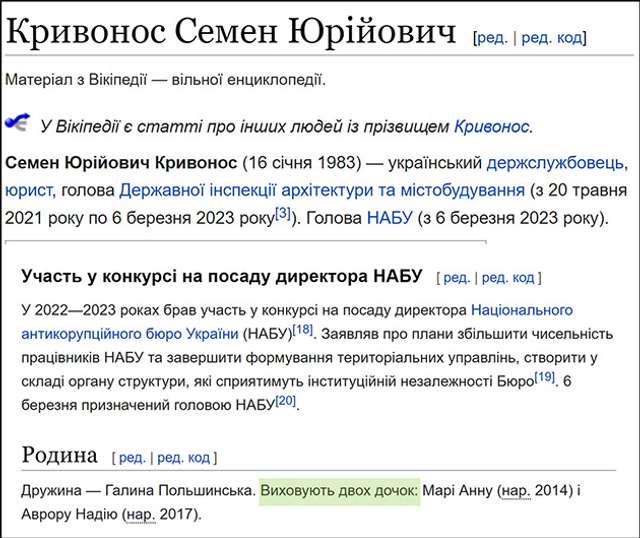Click 'ред. код' for Участь у конкурсі section

click(x=508, y=277)
